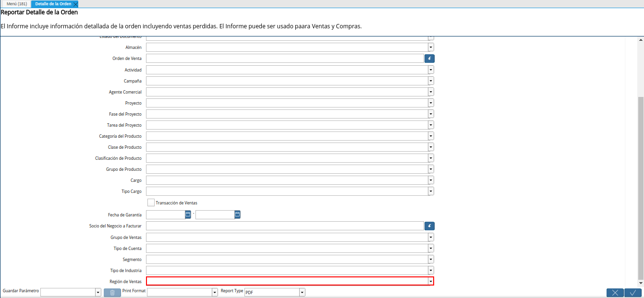
Task: Click the Región de Ventas label
Action: click(x=125, y=282)
